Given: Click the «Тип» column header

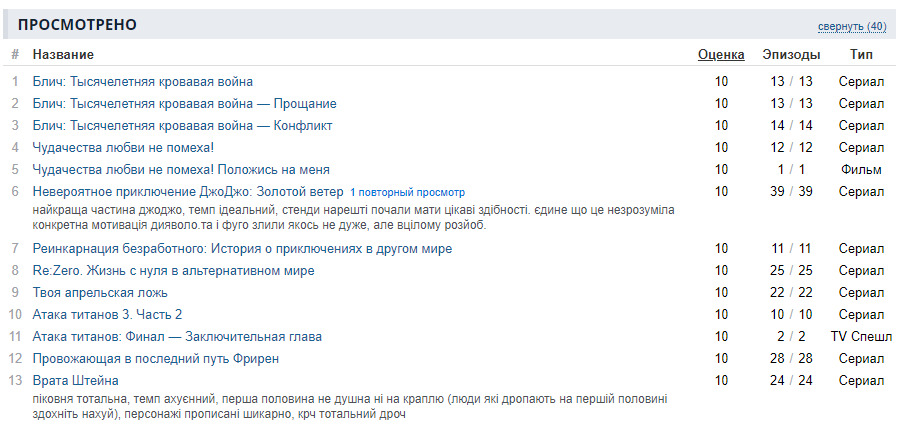Looking at the screenshot, I should point(861,54).
